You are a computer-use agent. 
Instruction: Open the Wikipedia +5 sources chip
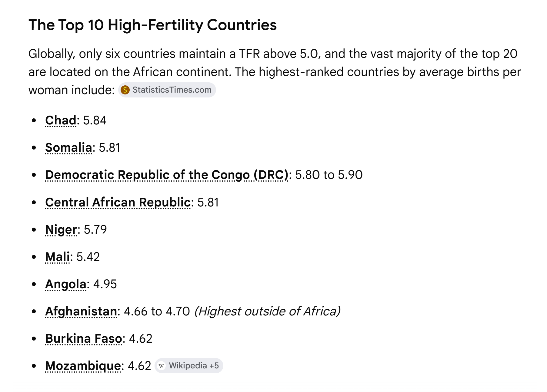[x=189, y=366]
